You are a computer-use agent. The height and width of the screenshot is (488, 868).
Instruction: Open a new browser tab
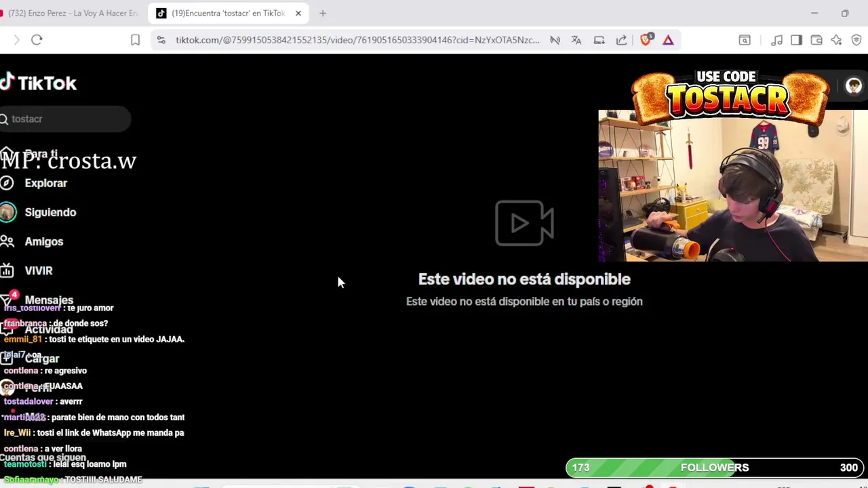tap(323, 13)
